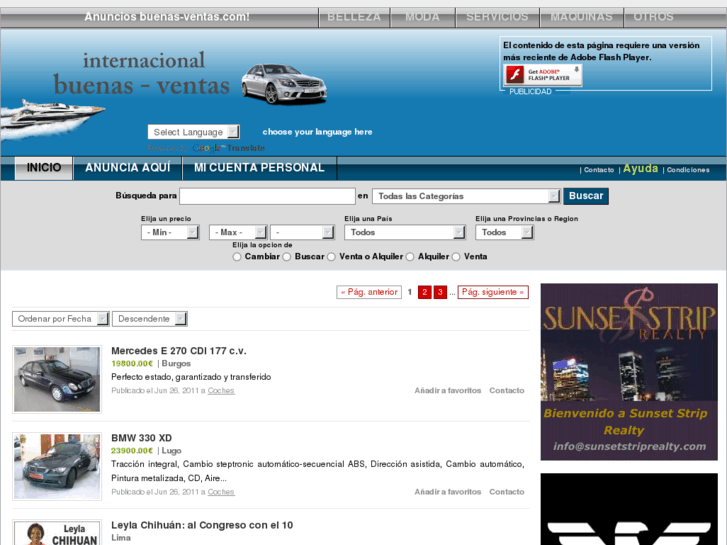Click Contacto for the BMW listing

[507, 492]
